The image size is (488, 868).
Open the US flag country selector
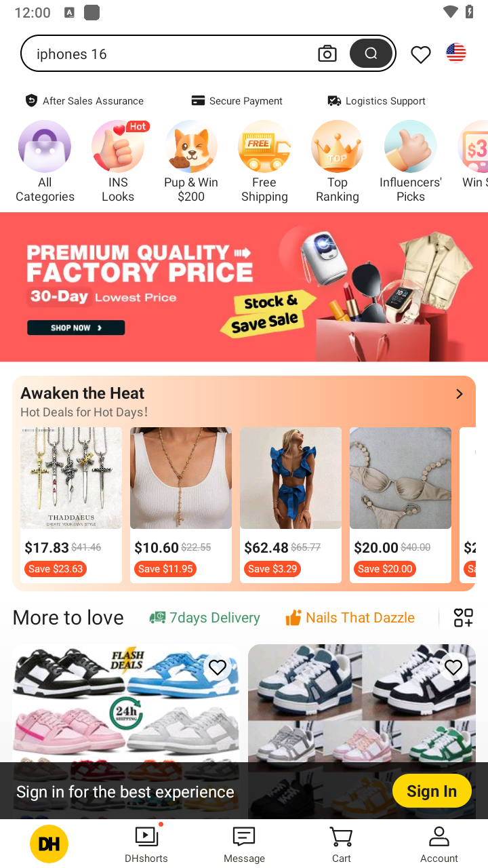pyautogui.click(x=456, y=53)
